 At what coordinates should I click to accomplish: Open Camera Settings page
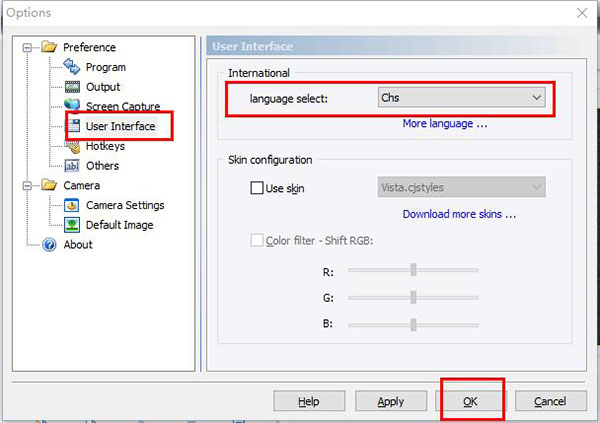pos(125,205)
